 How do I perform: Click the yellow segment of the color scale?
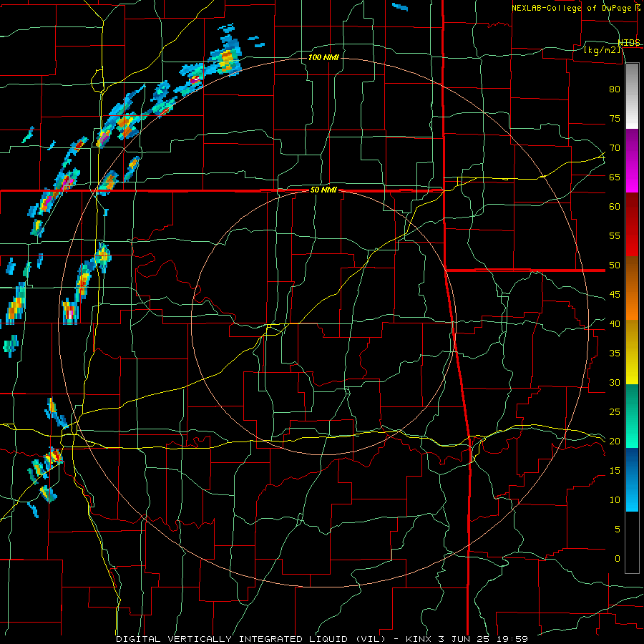[632, 352]
